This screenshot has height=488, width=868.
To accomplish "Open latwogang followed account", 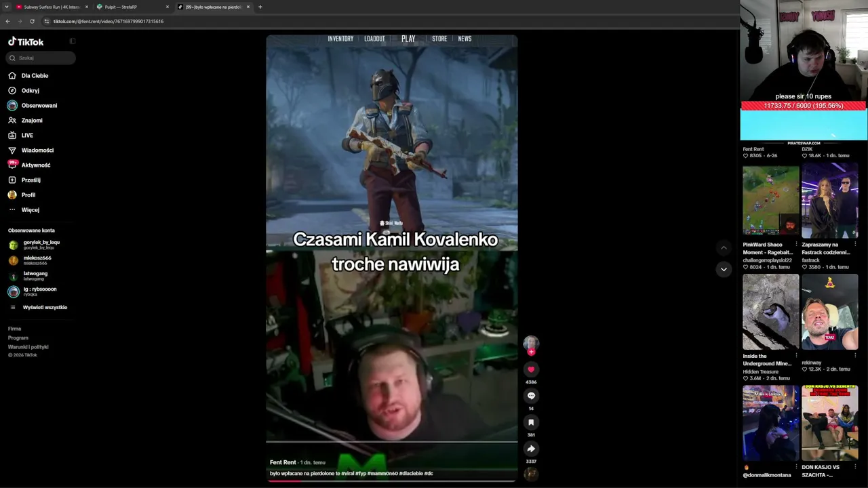I will [29, 275].
